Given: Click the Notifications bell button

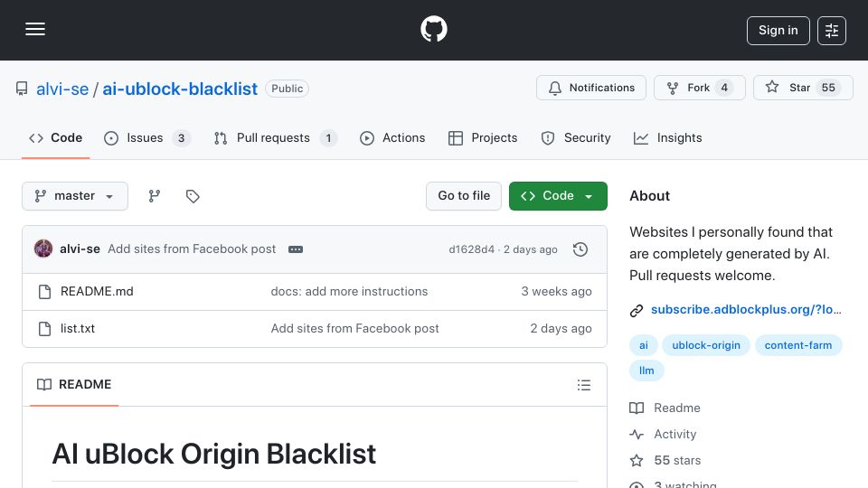Looking at the screenshot, I should 590,88.
